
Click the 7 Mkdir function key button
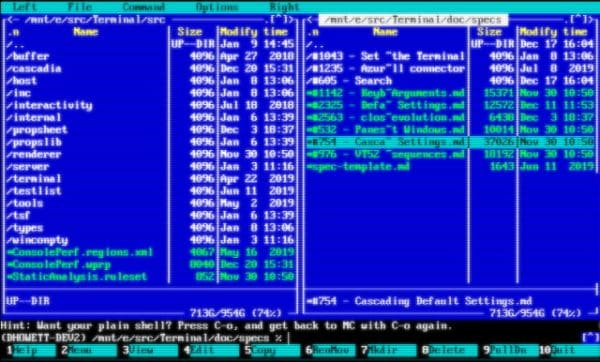(389, 350)
